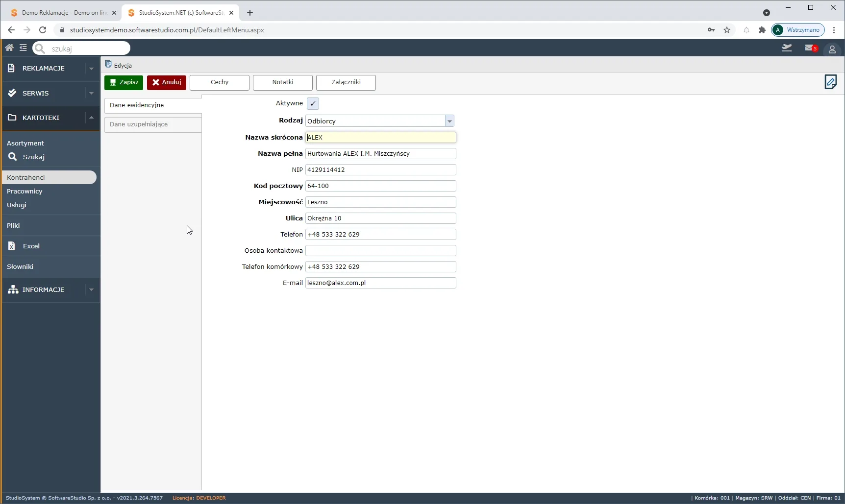Focus the empty Osoba kontaktowa field

coord(381,250)
